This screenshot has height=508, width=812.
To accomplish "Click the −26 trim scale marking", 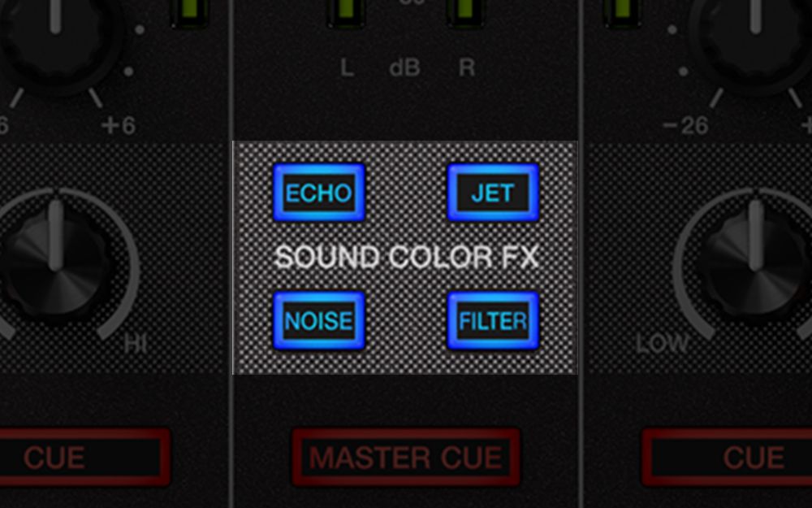I will coord(685,125).
